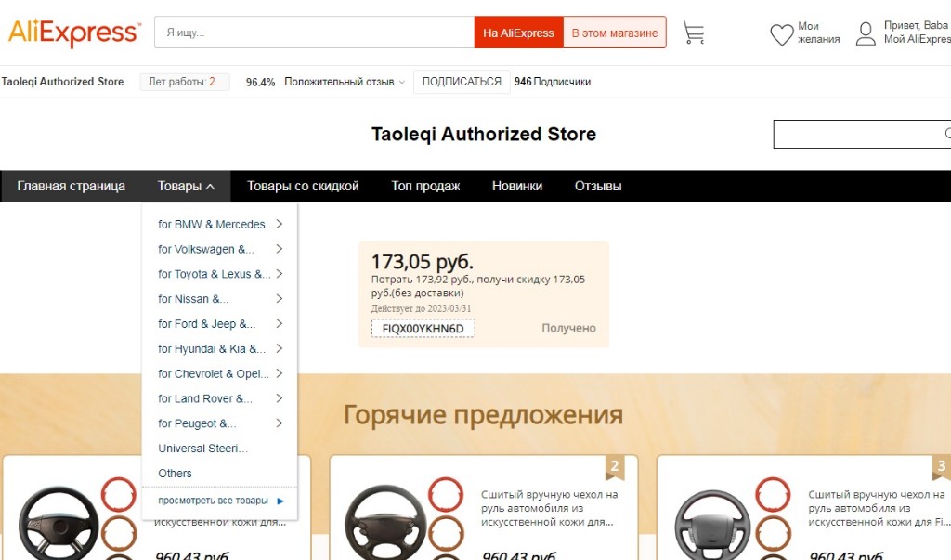Viewport: 951px width, 560px height.
Task: Click the red steering wheel cover swatch in first card
Action: (118, 494)
